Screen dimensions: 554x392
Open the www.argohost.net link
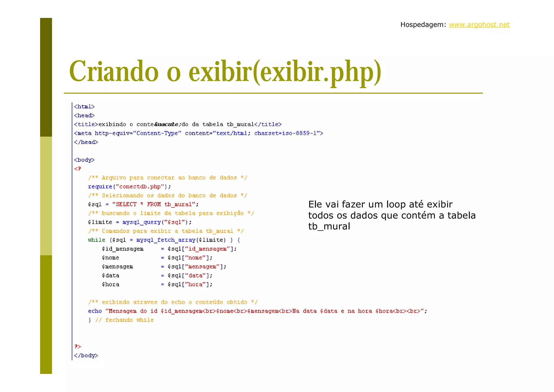pos(479,25)
